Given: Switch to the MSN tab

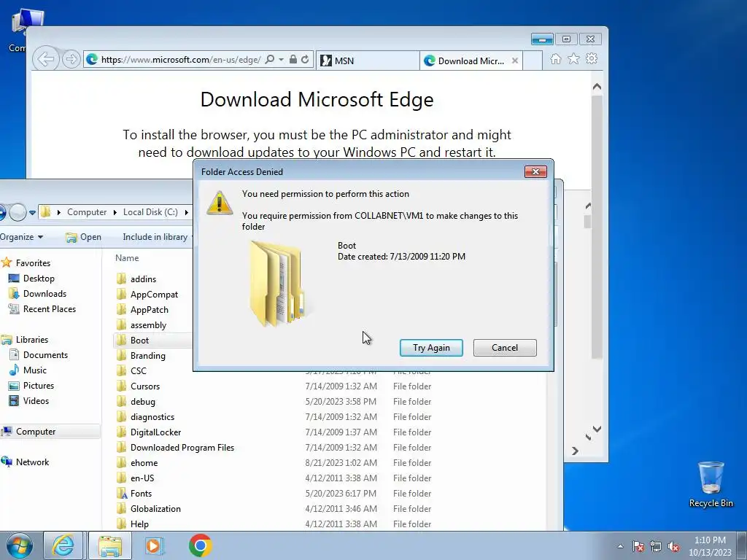Looking at the screenshot, I should click(368, 61).
